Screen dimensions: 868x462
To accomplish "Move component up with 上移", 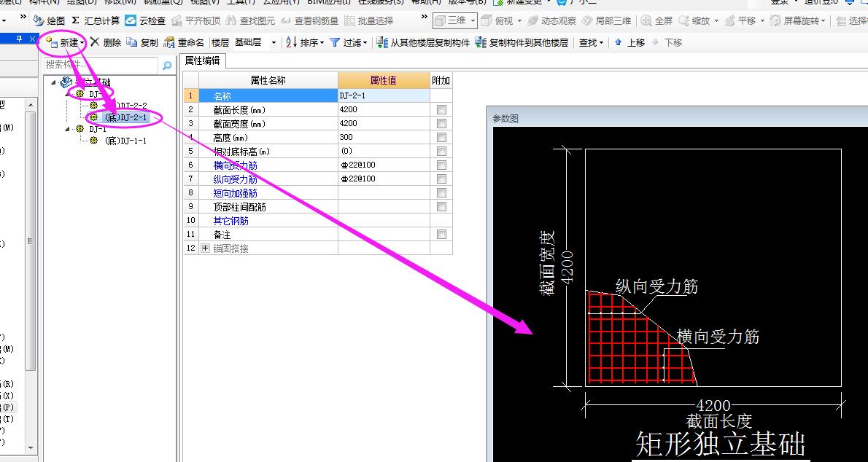I will [x=630, y=42].
